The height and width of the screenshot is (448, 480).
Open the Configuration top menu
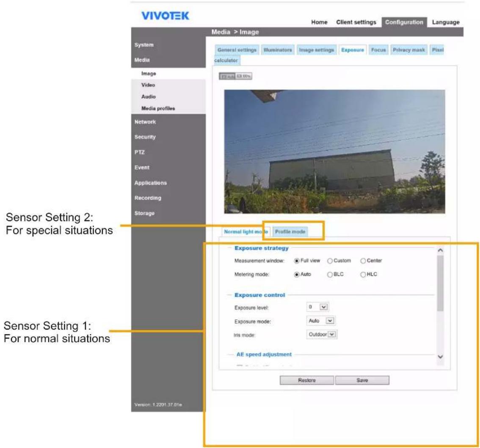tap(404, 22)
